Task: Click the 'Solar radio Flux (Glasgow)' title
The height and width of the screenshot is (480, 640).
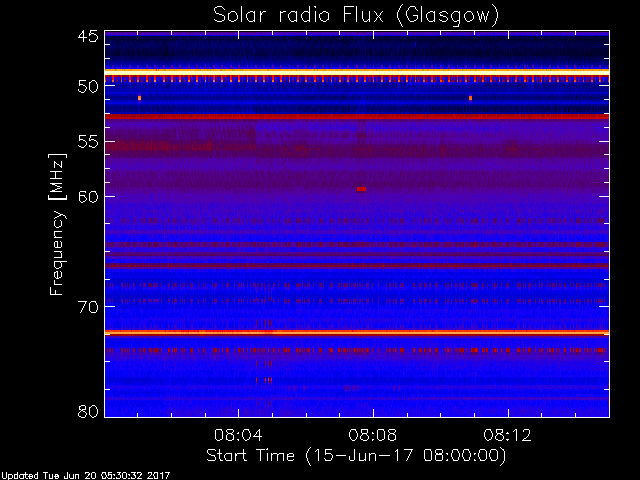Action: click(x=356, y=16)
